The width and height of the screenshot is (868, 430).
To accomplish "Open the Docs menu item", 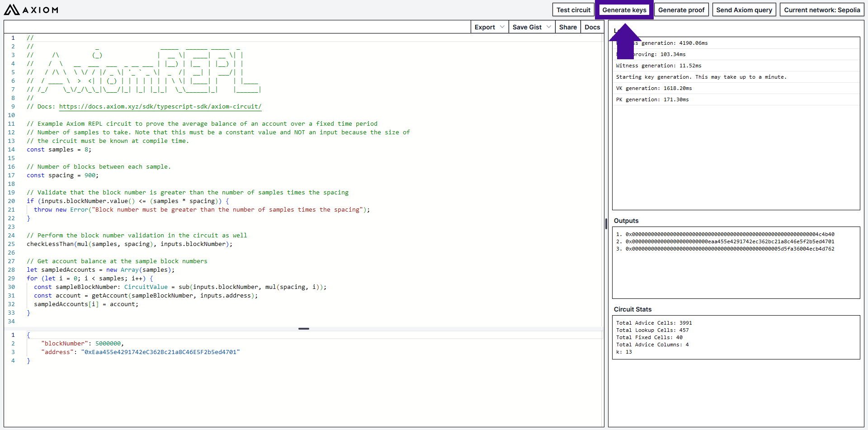I will (592, 27).
